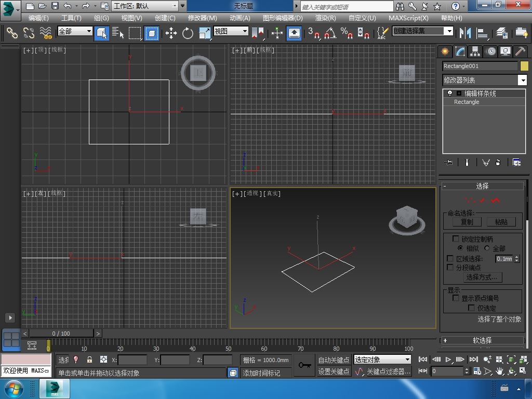This screenshot has width=532, height=399.
Task: Activate the Select and Rotate tool
Action: tap(188, 33)
